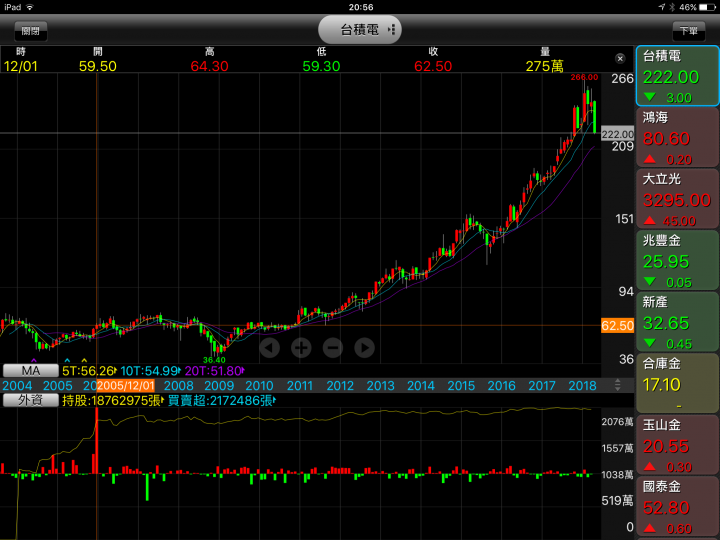Open the 台積電 stock title selector
The height and width of the screenshot is (540, 720).
click(360, 30)
